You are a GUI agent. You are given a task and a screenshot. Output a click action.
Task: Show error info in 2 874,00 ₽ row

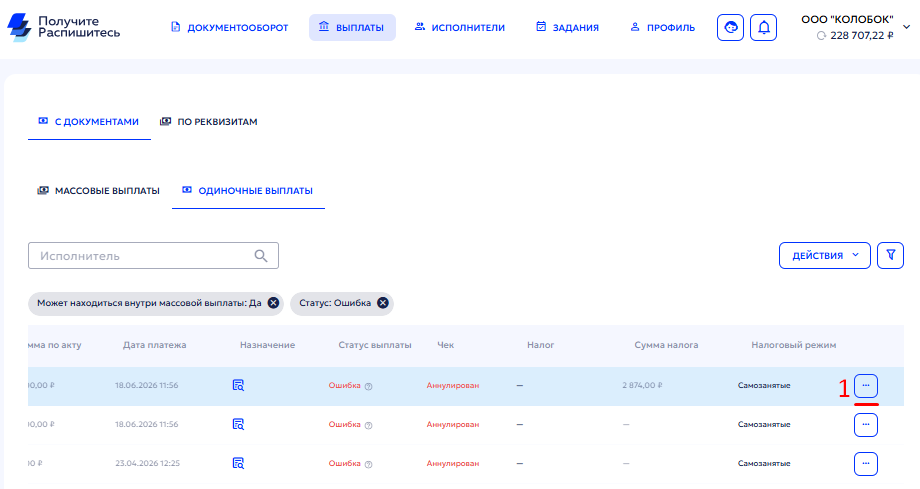368,386
